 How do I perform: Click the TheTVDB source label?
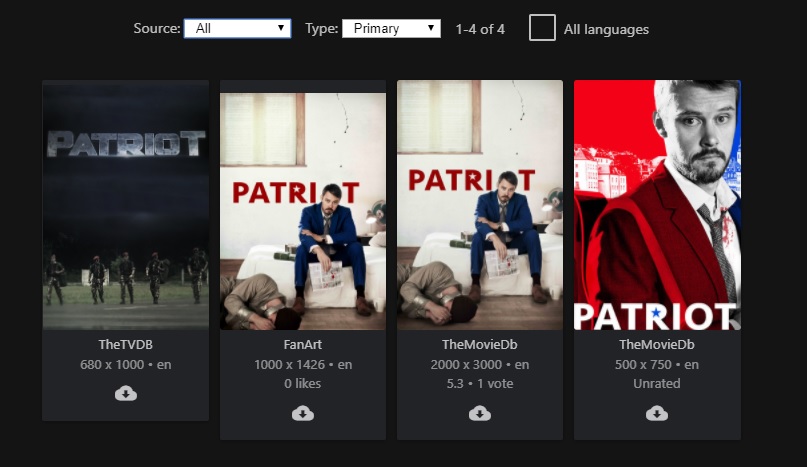(126, 344)
